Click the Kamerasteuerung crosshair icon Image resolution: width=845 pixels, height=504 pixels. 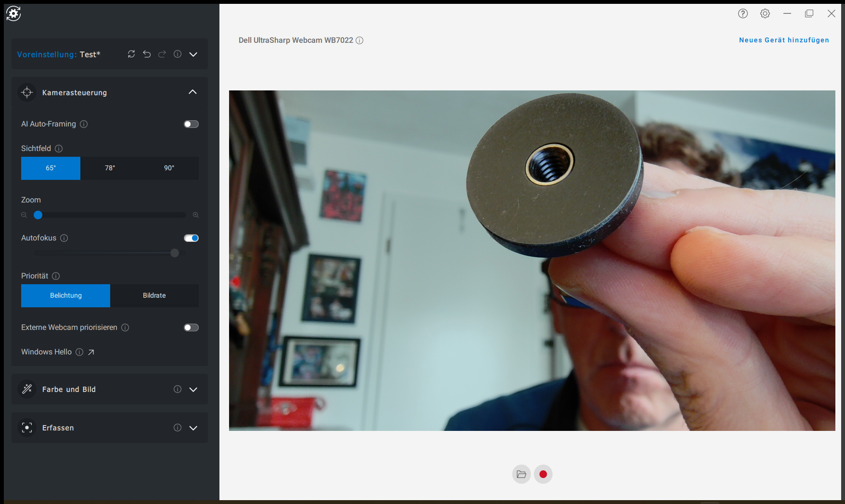coord(27,92)
